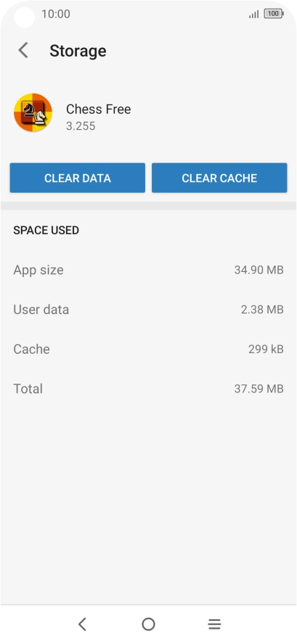297x644 pixels.
Task: Select the User data row
Action: tap(148, 309)
